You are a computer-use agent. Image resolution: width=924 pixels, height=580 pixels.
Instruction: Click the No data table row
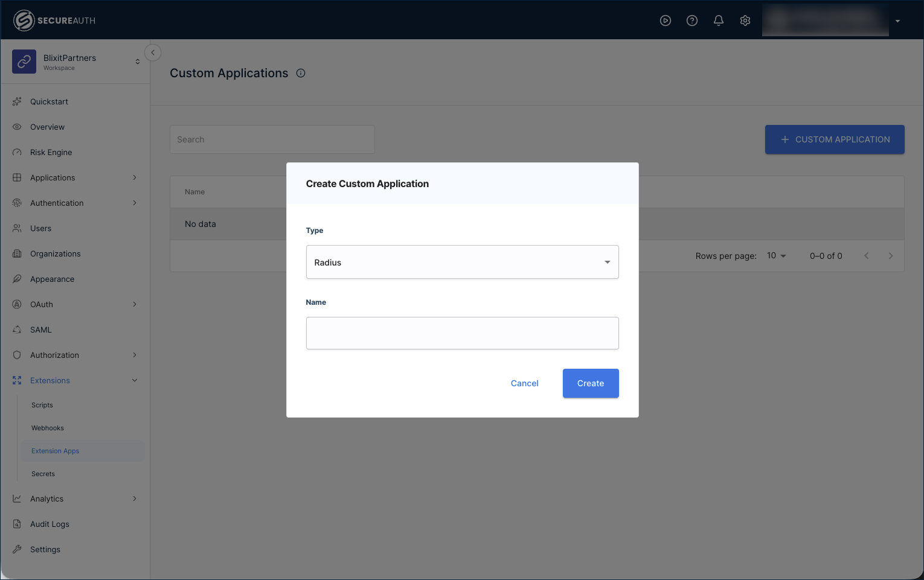point(537,224)
